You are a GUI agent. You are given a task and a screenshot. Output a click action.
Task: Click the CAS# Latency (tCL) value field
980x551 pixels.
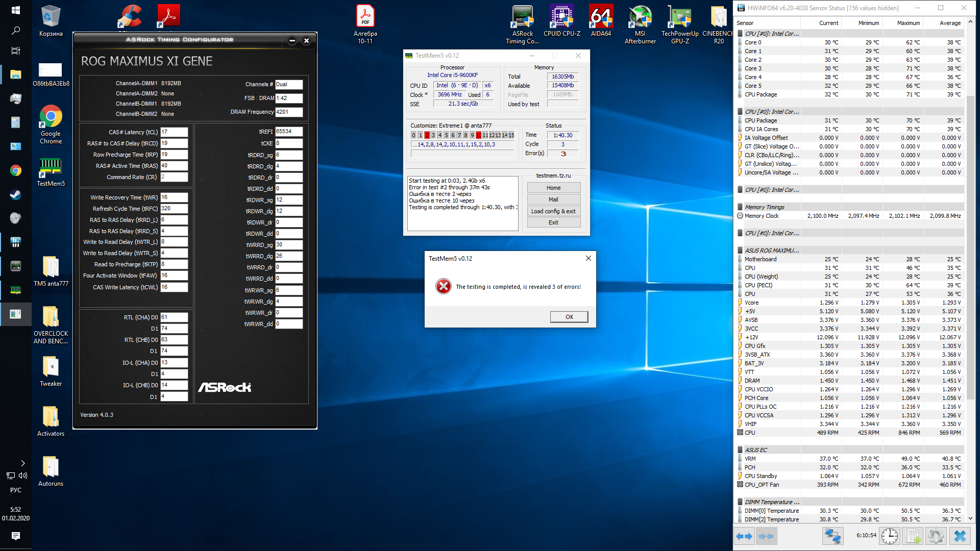coord(174,132)
